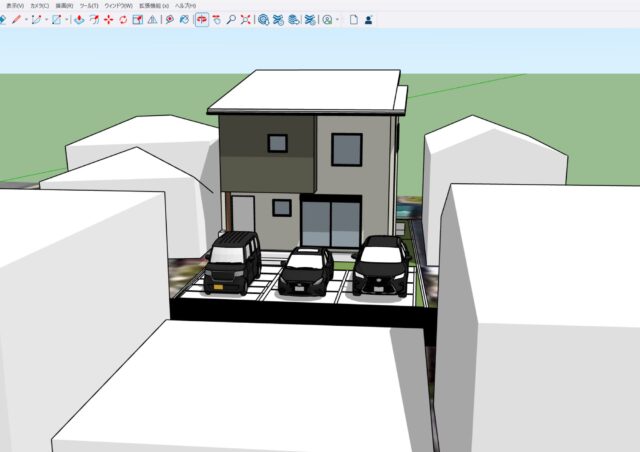Click the new document page icon

pos(353,19)
